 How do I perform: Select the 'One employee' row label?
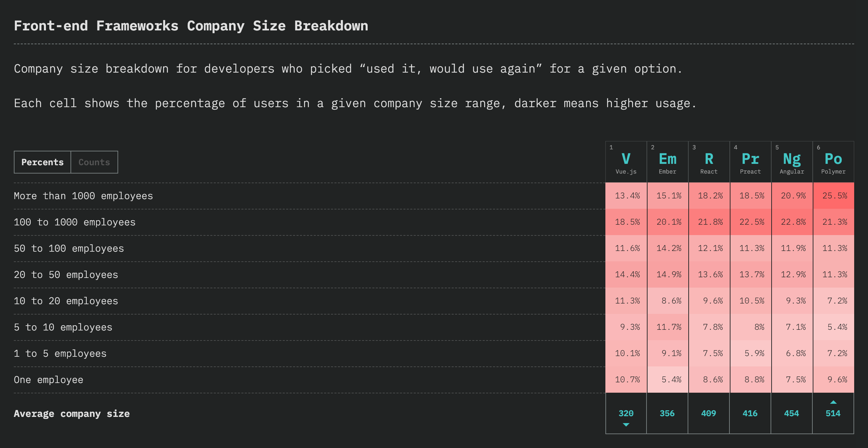[48, 379]
